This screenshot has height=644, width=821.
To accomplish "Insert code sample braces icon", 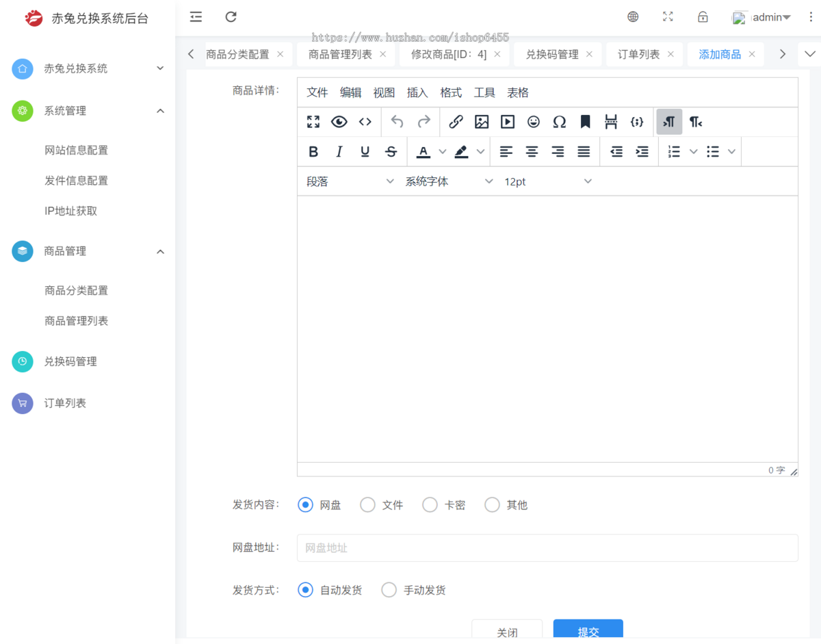I will pos(637,122).
